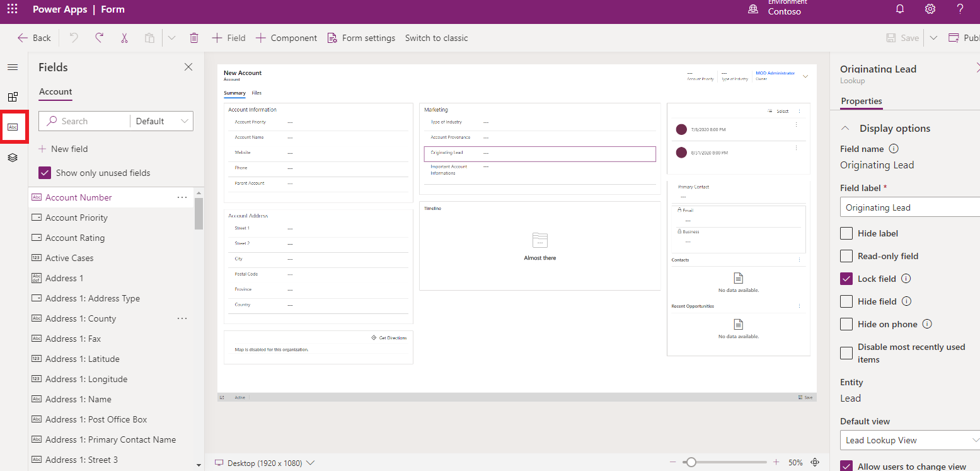Click Form settings in the toolbar
Image resolution: width=980 pixels, height=471 pixels.
[x=361, y=38]
